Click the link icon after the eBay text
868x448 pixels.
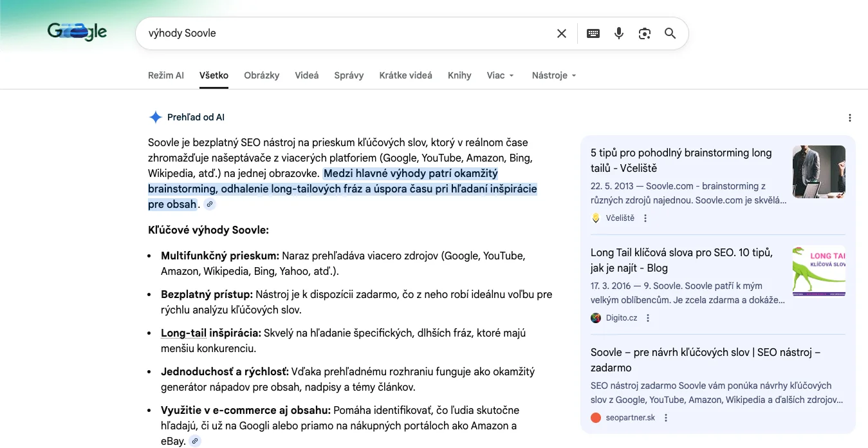coord(195,442)
